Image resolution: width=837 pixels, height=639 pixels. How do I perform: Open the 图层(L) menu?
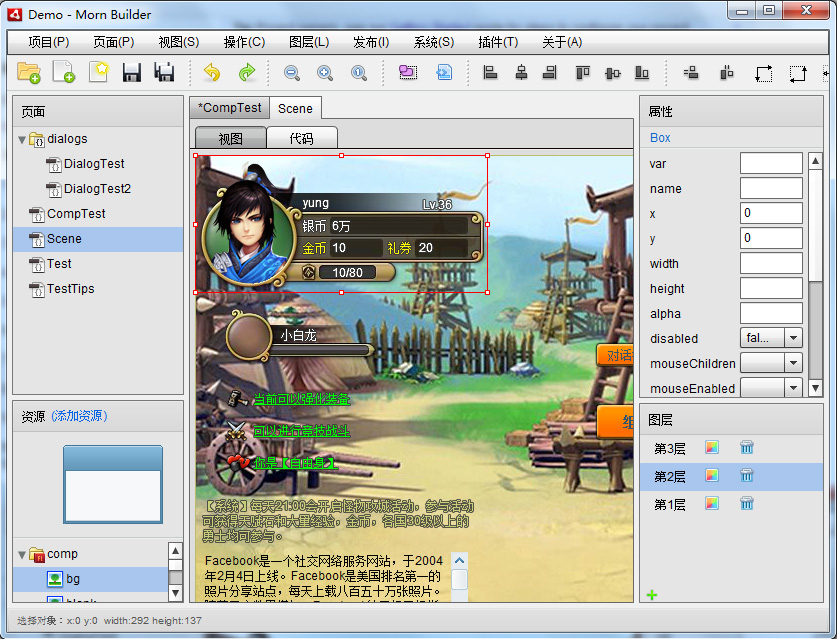point(309,42)
